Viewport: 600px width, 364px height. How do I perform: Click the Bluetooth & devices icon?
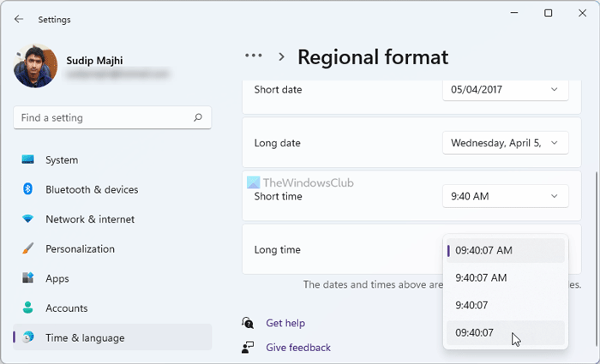tap(28, 189)
